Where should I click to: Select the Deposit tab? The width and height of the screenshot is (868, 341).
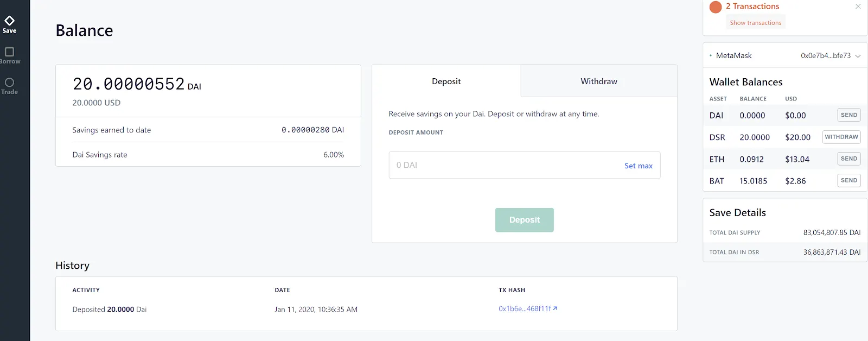(x=446, y=81)
